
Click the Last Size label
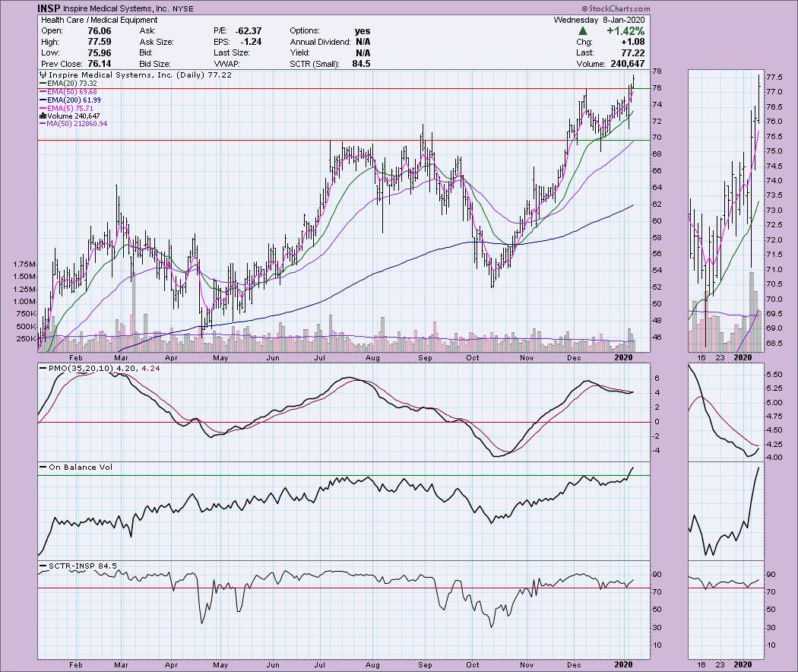click(232, 53)
